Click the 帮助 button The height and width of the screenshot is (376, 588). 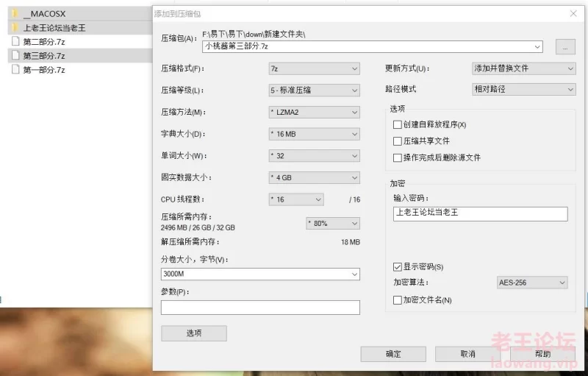pos(542,354)
